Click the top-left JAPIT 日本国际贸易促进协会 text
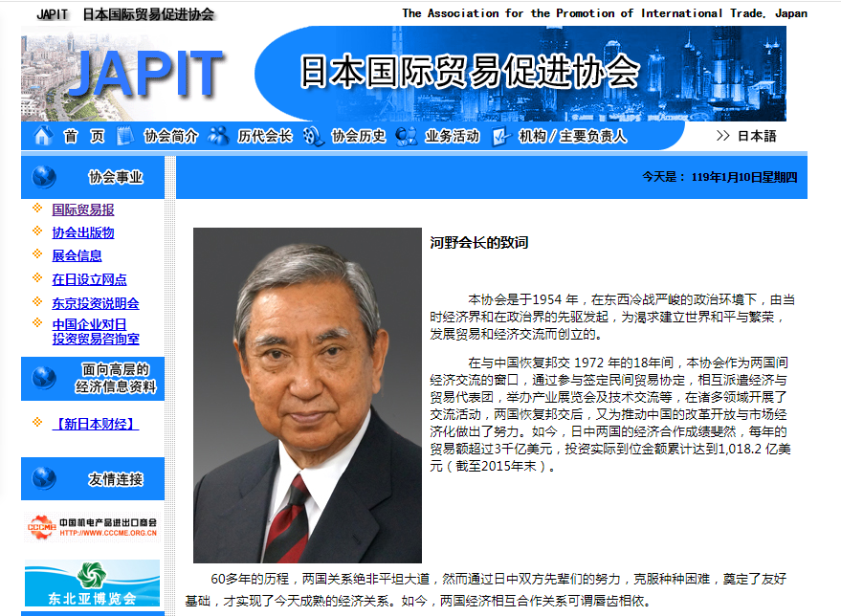841x616 pixels. tap(125, 14)
